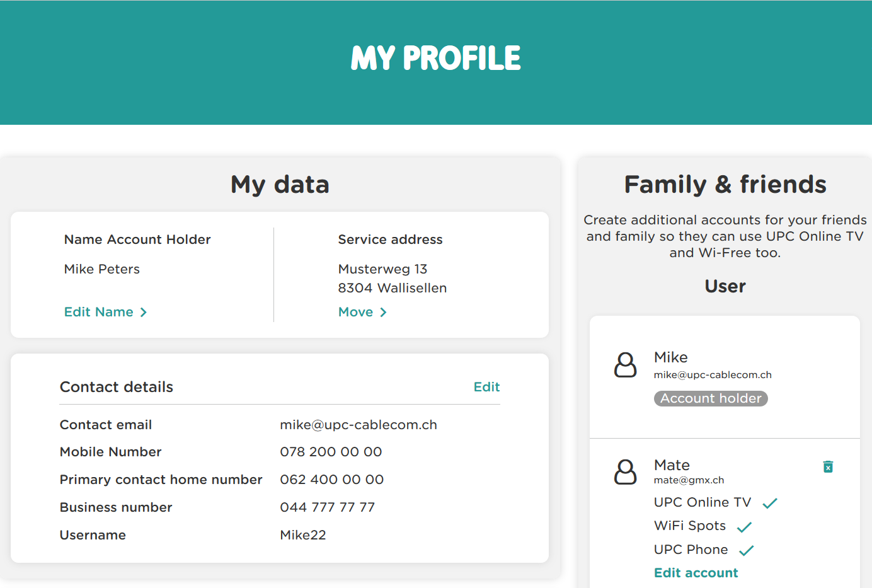Click the Contact email label
Screen dimensions: 872x588
(106, 425)
